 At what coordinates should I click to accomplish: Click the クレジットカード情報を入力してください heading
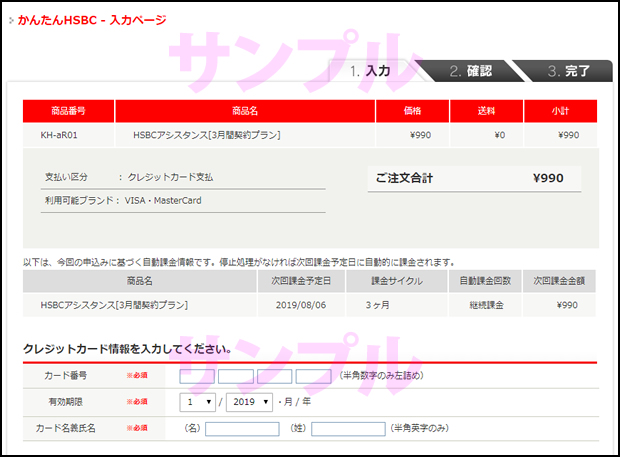point(127,349)
